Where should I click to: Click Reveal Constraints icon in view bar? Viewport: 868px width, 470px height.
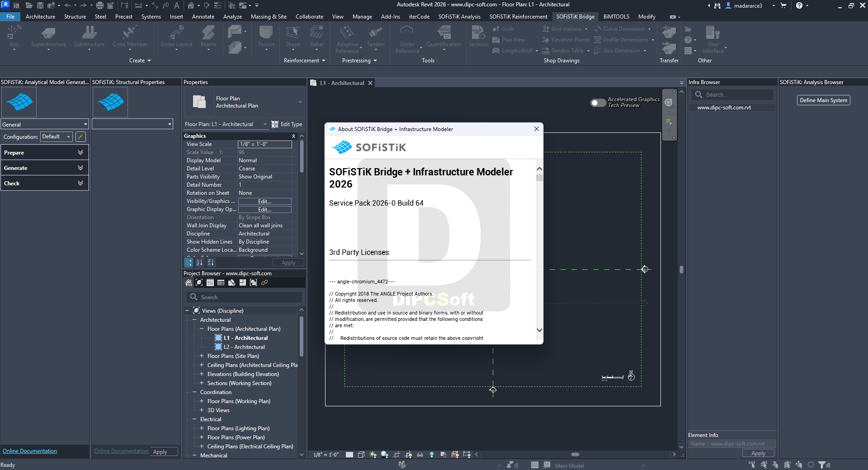[x=467, y=455]
